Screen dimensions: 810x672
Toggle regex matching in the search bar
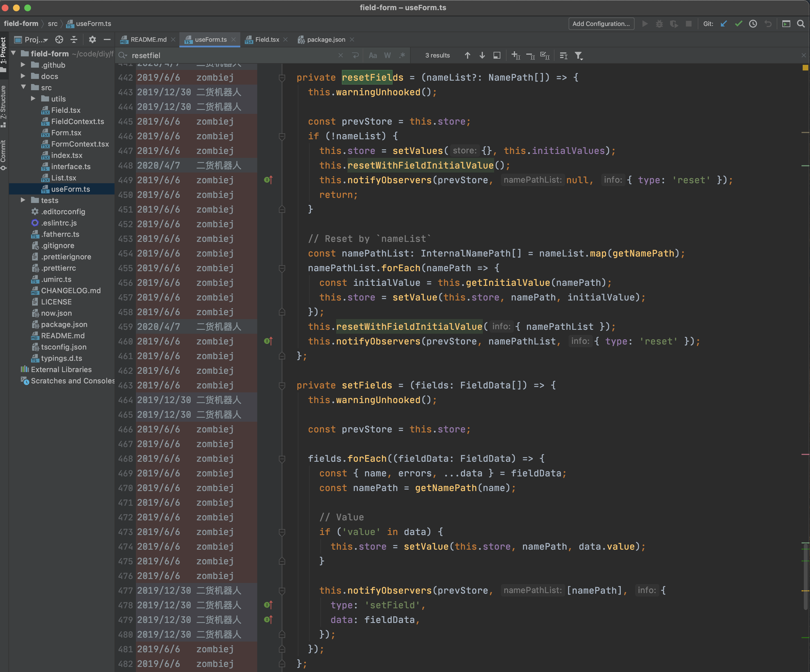[x=402, y=55]
